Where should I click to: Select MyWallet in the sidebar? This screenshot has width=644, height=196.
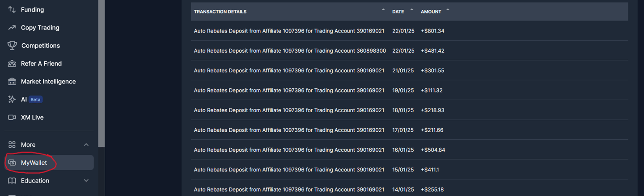[49, 163]
